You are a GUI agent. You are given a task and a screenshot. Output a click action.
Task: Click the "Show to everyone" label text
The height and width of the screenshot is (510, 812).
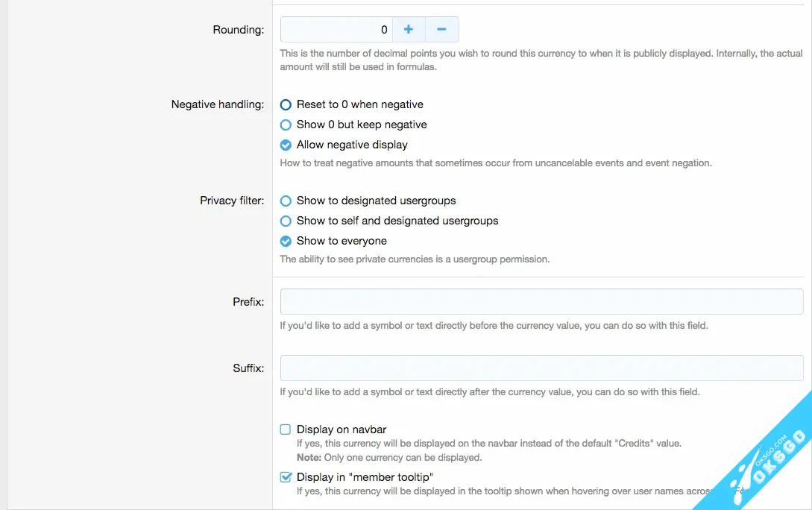(x=342, y=242)
